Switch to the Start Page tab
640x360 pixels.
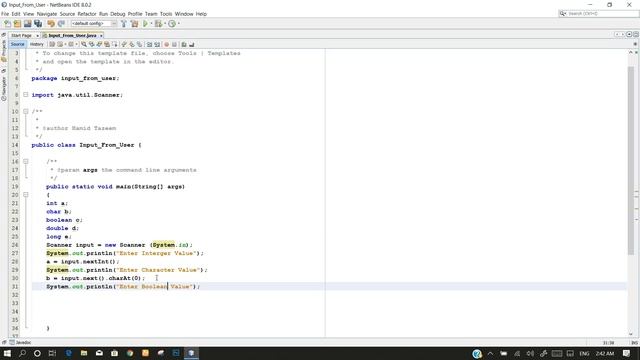click(21, 36)
